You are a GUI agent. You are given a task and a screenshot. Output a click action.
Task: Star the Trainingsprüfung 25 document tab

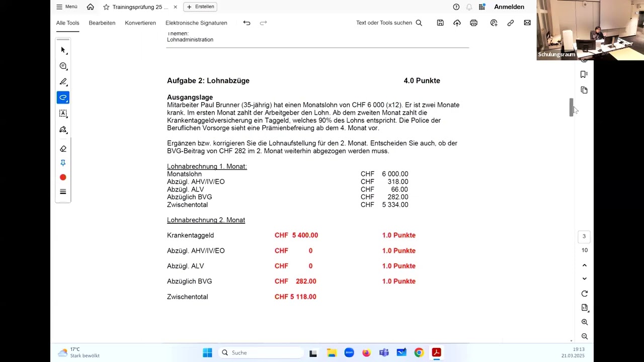pos(106,7)
